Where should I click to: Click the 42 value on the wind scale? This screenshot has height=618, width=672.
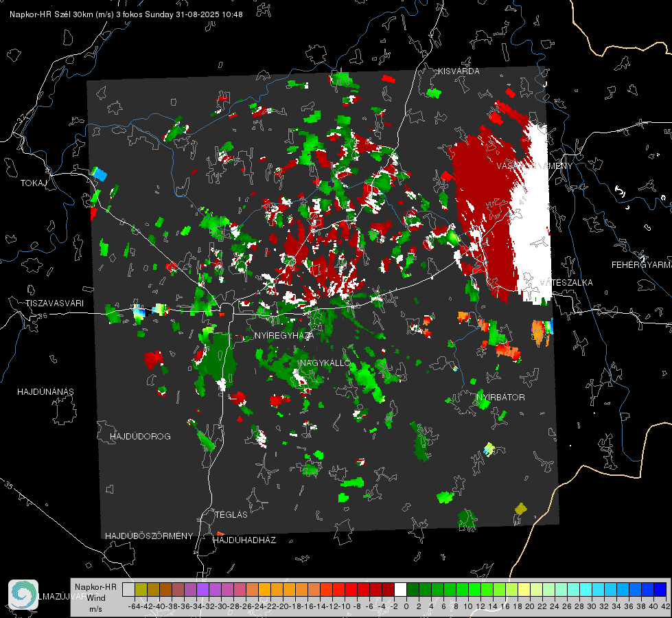[x=666, y=606]
